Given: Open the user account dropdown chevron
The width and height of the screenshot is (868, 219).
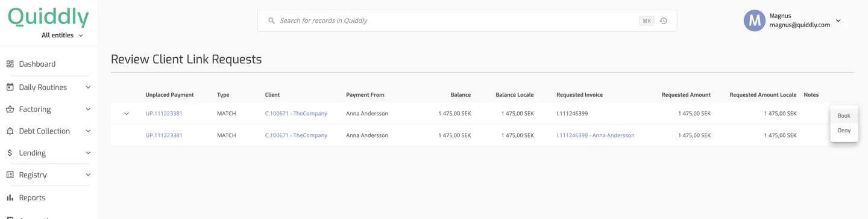Looking at the screenshot, I should 838,20.
